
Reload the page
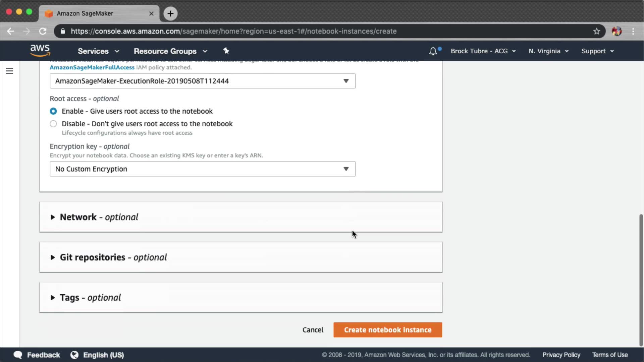point(43,31)
